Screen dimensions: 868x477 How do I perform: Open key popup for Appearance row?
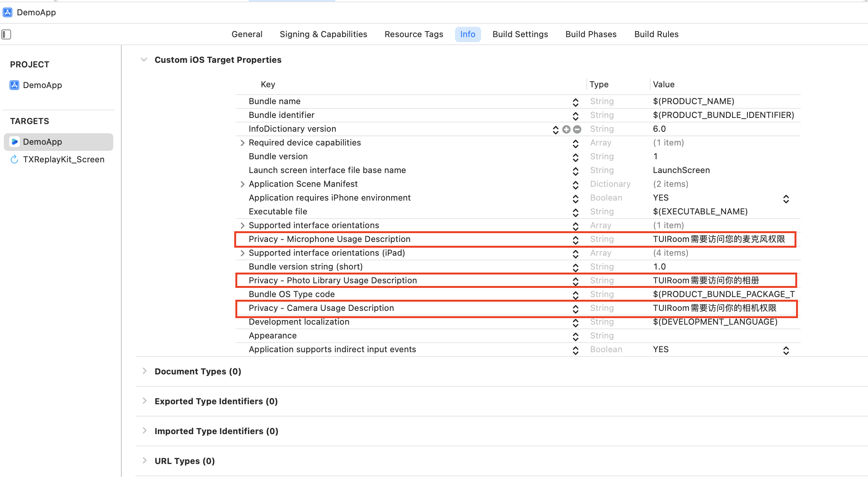point(576,337)
